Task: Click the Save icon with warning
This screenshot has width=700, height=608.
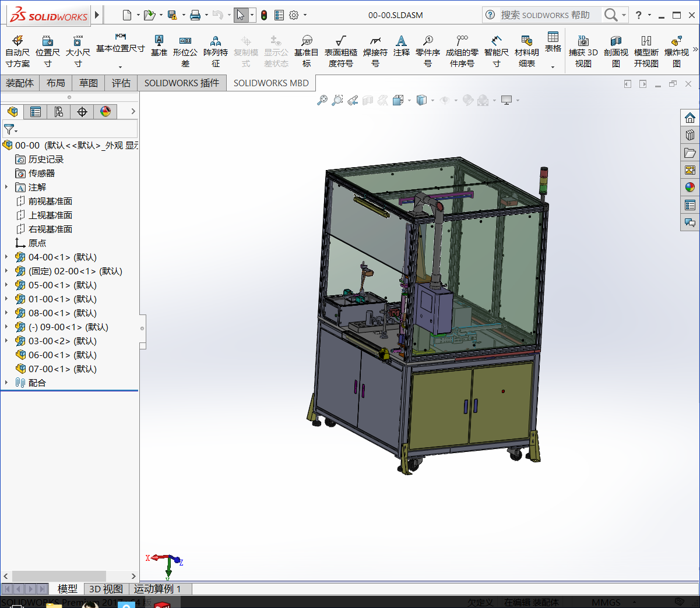Action: 172,15
